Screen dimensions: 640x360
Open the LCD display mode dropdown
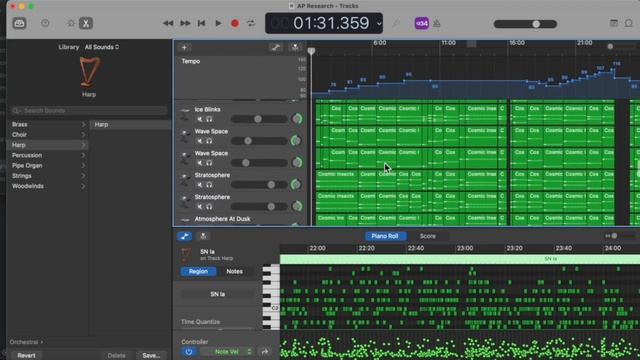click(x=379, y=23)
